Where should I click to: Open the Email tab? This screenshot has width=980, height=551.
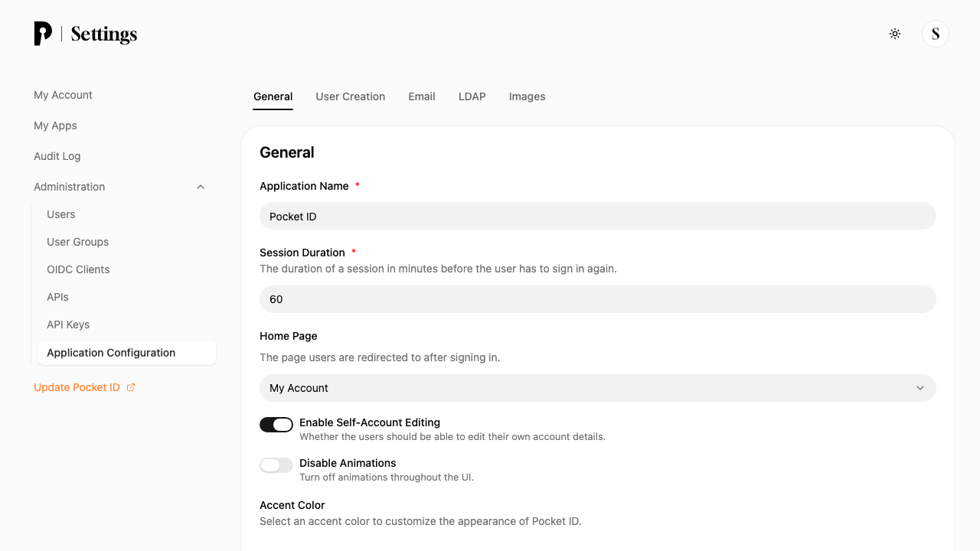click(422, 96)
